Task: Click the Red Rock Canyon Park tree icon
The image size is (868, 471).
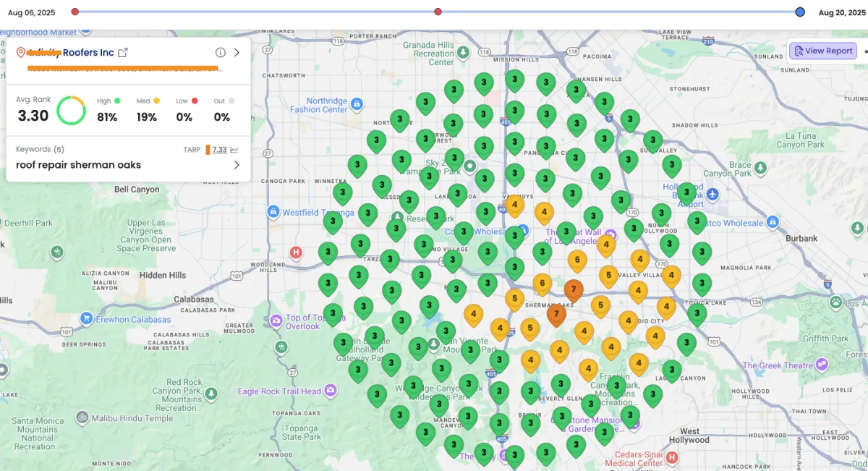Action: pos(211,394)
